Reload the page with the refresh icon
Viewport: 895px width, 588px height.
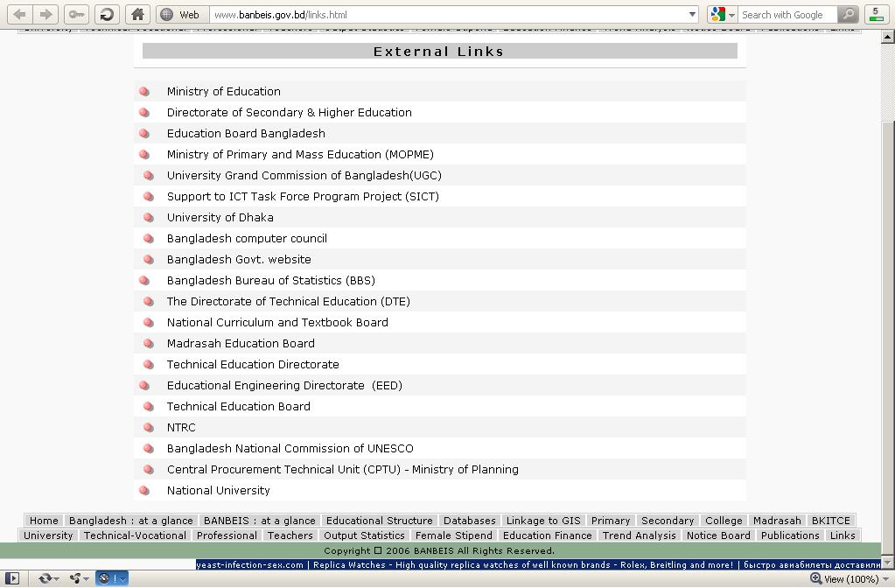click(x=106, y=14)
